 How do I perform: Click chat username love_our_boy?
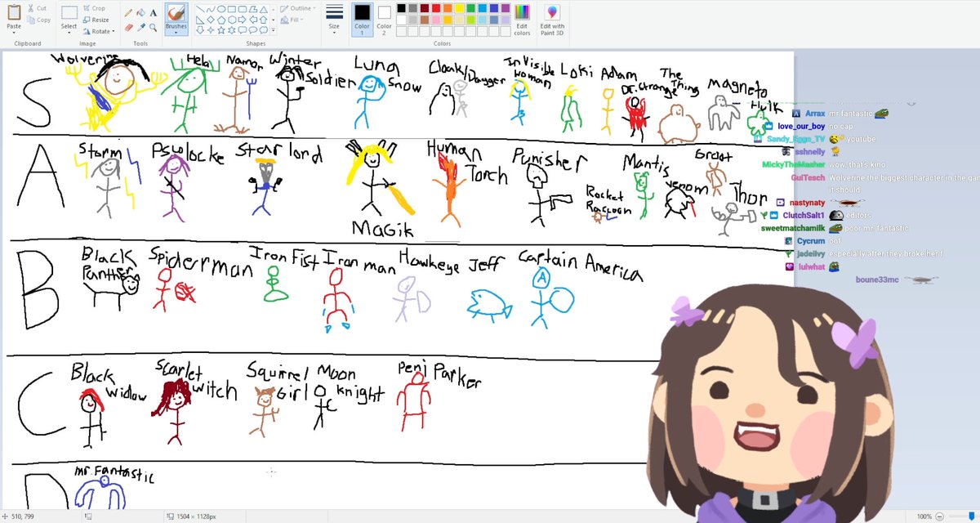tap(800, 127)
